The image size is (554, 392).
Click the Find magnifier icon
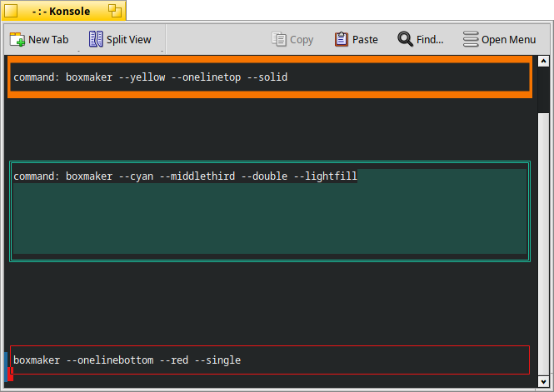[x=405, y=39]
